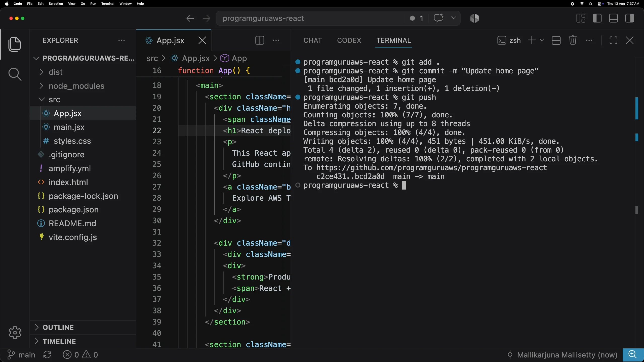Open the .gitignore file
The height and width of the screenshot is (362, 644).
[83, 155]
